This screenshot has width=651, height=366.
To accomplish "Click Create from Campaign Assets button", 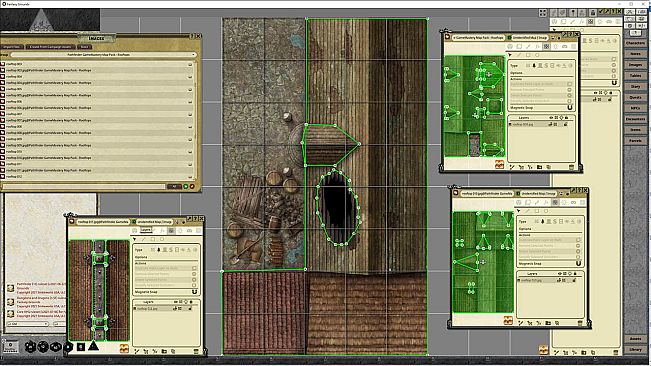I will [x=51, y=47].
